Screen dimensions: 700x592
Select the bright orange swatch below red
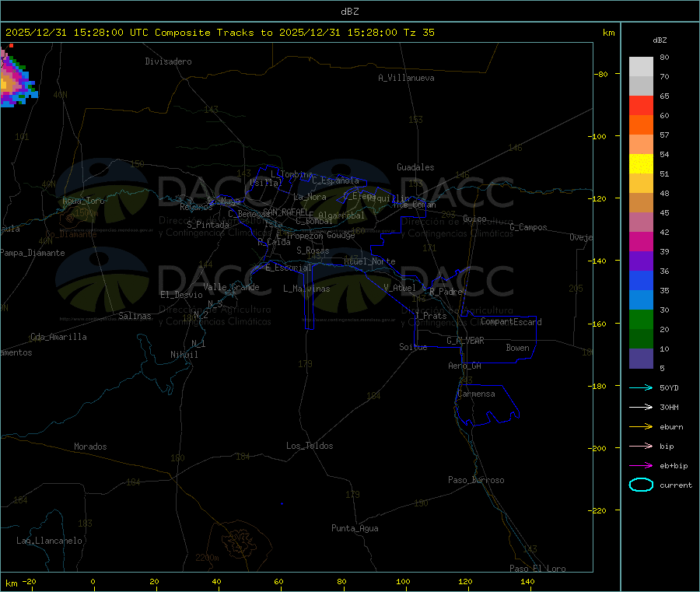point(641,125)
